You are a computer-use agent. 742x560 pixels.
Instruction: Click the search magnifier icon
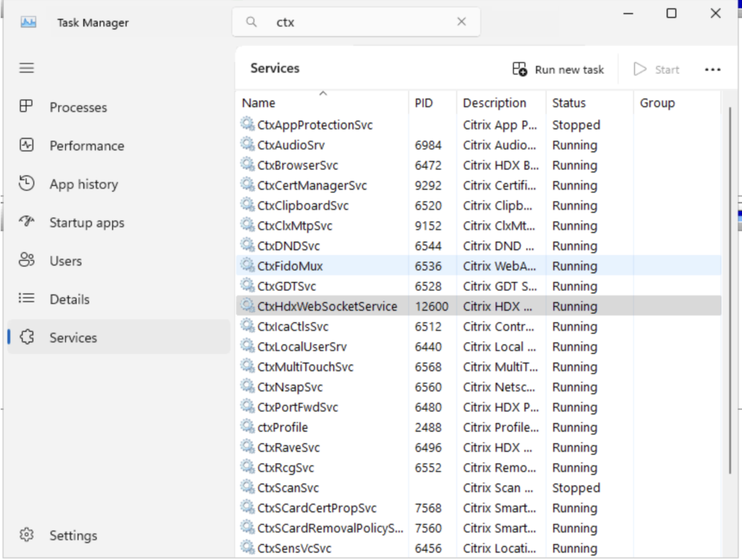[252, 22]
